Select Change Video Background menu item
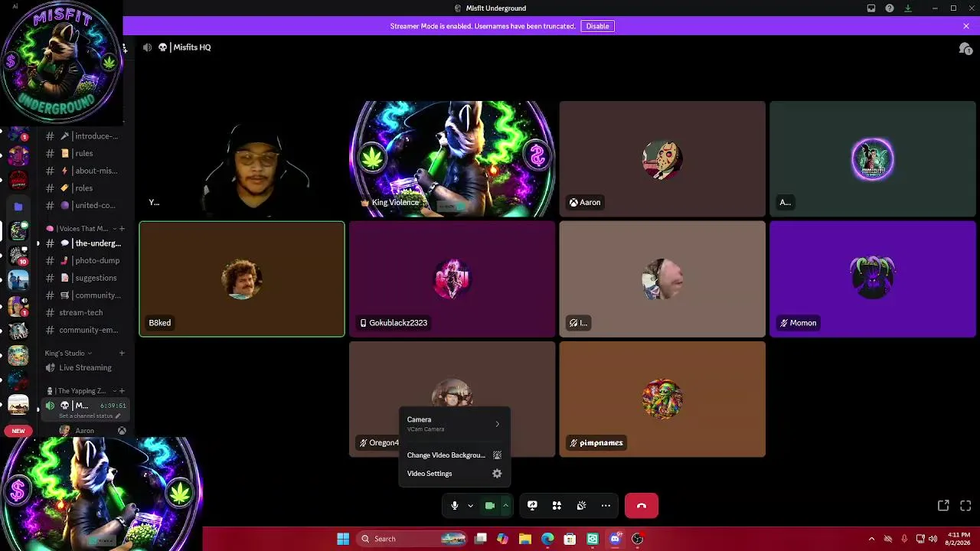980x551 pixels. (x=454, y=455)
